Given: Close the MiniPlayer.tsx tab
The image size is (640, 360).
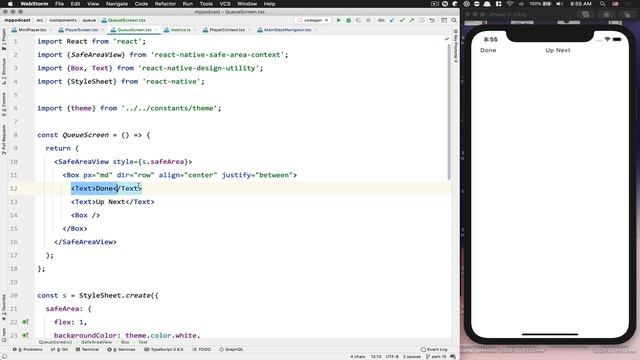Looking at the screenshot, I should (51, 30).
